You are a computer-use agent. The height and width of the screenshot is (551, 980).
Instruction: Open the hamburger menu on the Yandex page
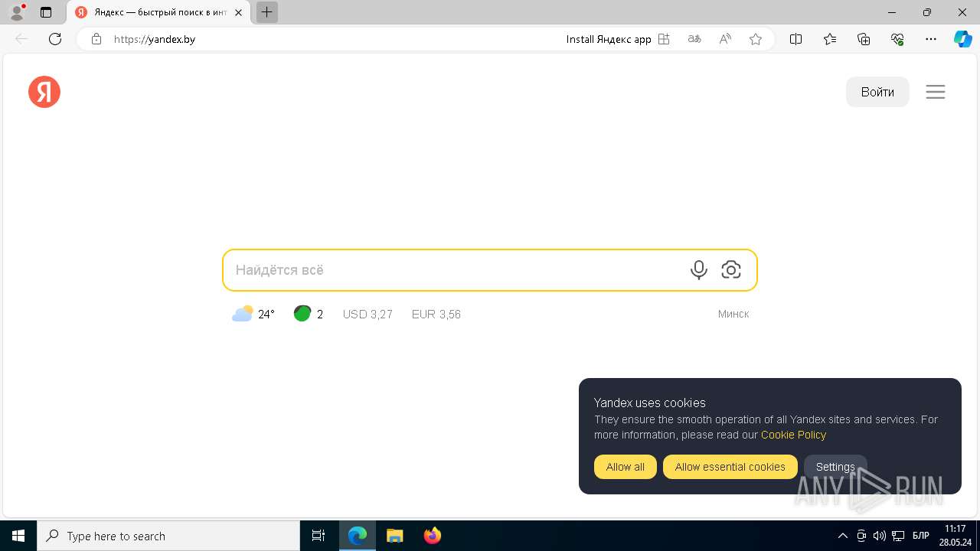[x=936, y=92]
